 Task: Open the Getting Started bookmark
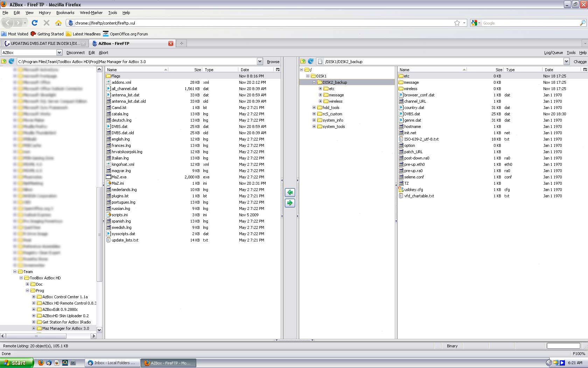[47, 34]
